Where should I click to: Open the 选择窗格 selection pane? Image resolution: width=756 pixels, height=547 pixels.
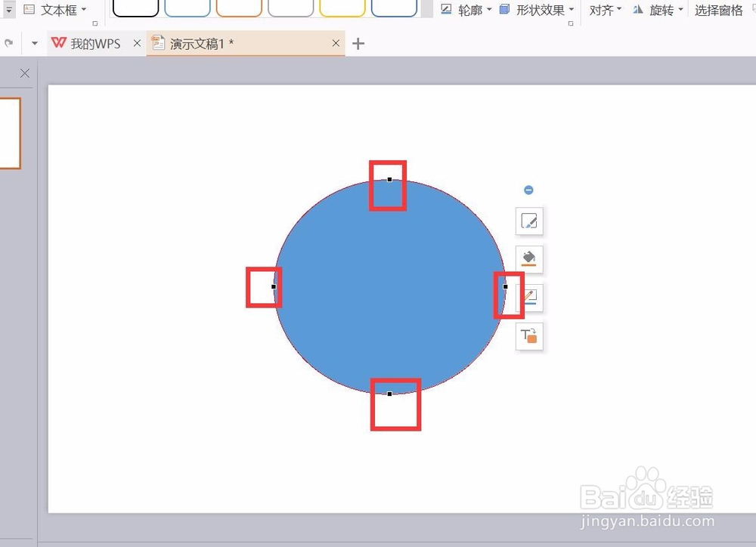pyautogui.click(x=718, y=10)
